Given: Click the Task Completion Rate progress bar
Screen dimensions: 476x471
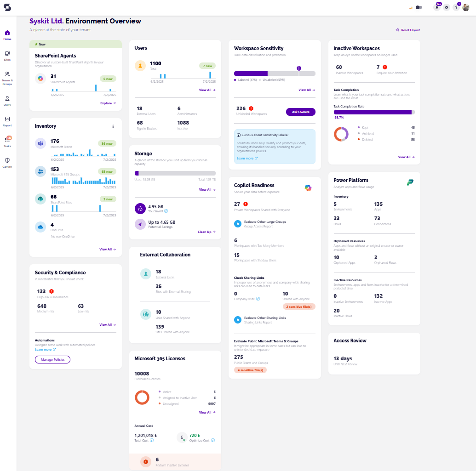Looking at the screenshot, I should point(374,112).
